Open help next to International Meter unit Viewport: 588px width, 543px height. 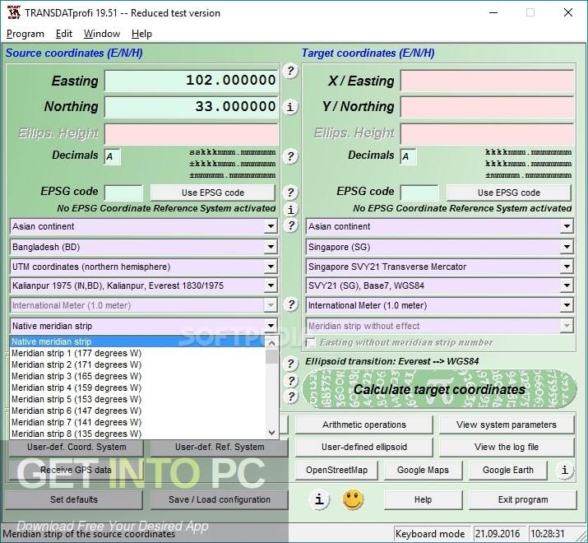pyautogui.click(x=290, y=304)
